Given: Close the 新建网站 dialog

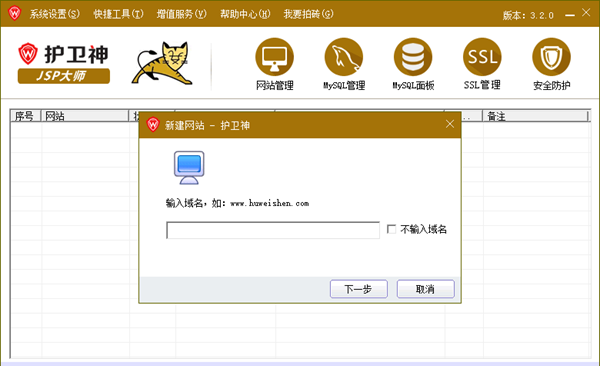Looking at the screenshot, I should click(x=450, y=124).
